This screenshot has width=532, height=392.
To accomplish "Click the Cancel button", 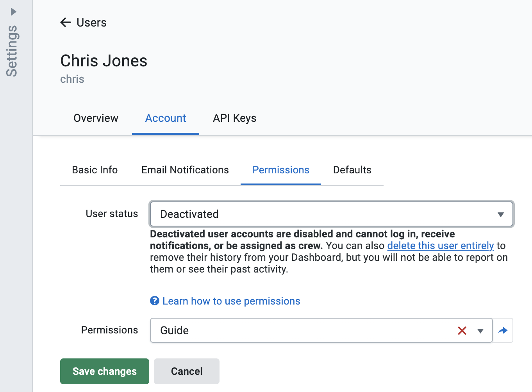I will tap(187, 371).
